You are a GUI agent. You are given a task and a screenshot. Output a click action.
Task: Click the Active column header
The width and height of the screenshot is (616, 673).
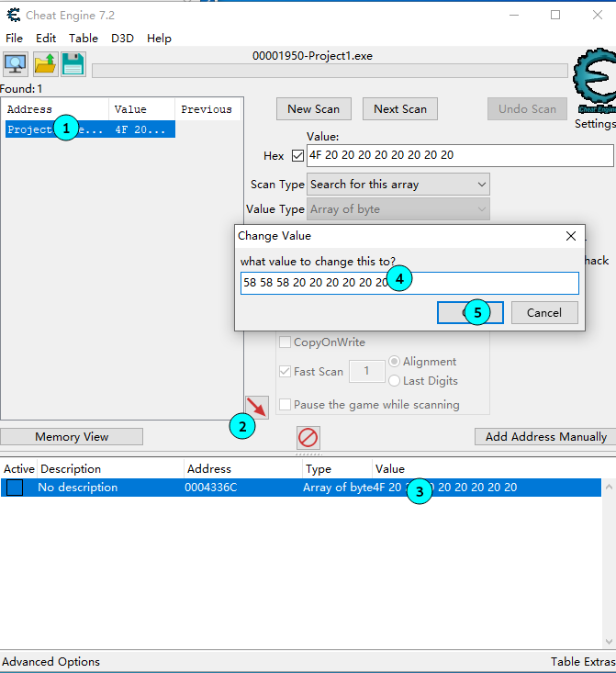pos(19,468)
